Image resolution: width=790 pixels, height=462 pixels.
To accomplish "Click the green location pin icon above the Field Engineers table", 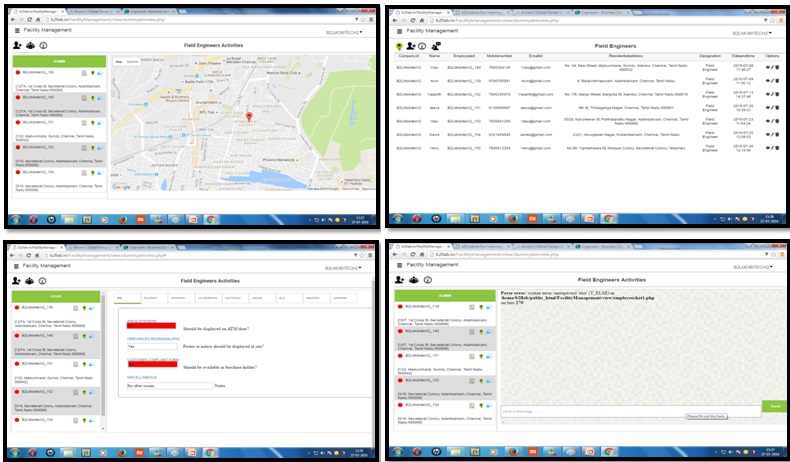I will click(400, 46).
